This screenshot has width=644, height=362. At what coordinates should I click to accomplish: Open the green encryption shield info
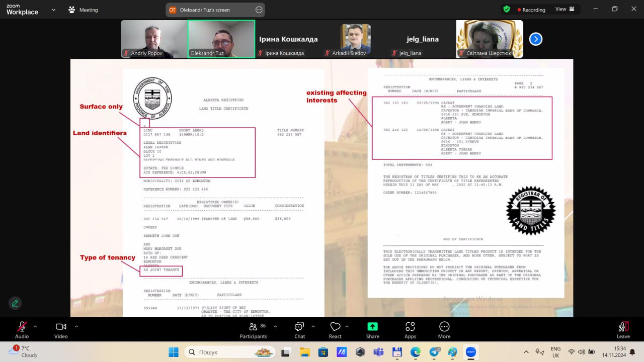click(x=507, y=9)
